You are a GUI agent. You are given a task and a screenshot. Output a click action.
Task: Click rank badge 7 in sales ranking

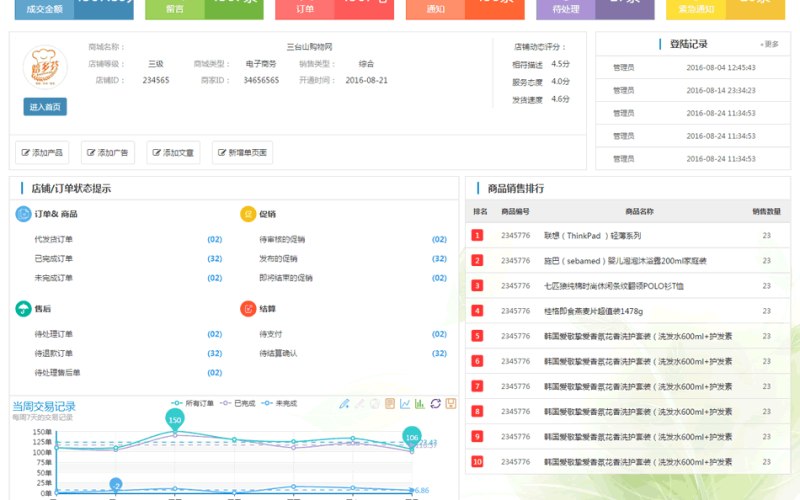pyautogui.click(x=477, y=386)
